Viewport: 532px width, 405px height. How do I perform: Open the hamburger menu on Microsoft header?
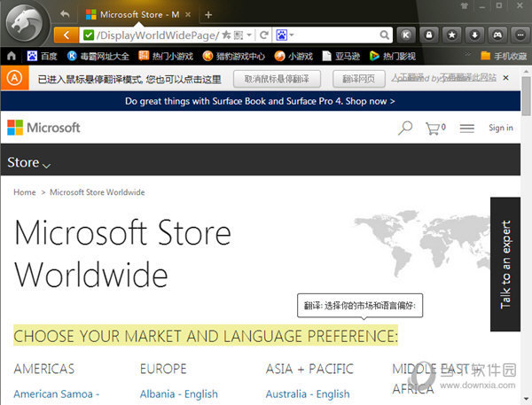point(466,129)
